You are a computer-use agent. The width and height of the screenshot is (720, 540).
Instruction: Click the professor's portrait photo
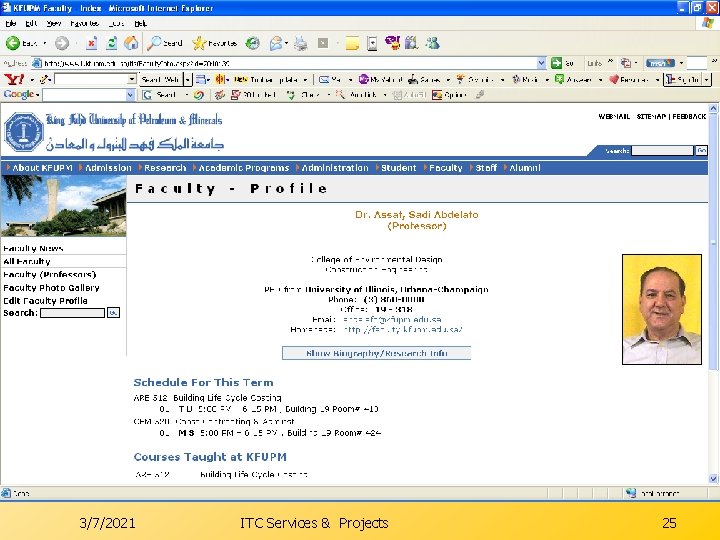tap(662, 309)
